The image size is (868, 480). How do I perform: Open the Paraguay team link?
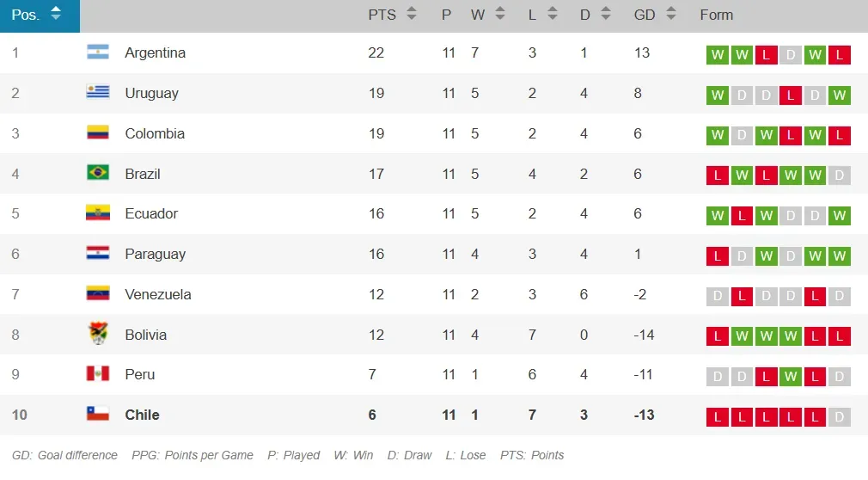pyautogui.click(x=155, y=254)
